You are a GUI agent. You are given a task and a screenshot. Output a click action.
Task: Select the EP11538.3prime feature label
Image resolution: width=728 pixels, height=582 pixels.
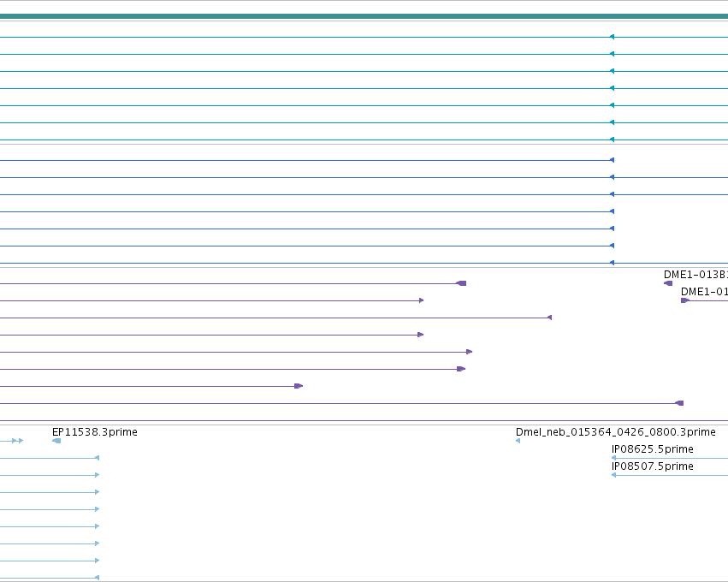click(x=95, y=432)
